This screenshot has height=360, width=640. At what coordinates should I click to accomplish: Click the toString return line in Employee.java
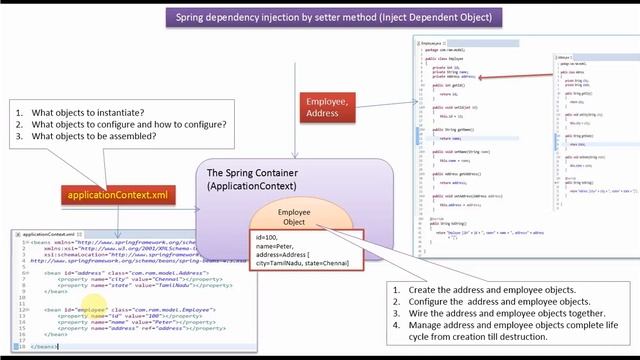490,233
